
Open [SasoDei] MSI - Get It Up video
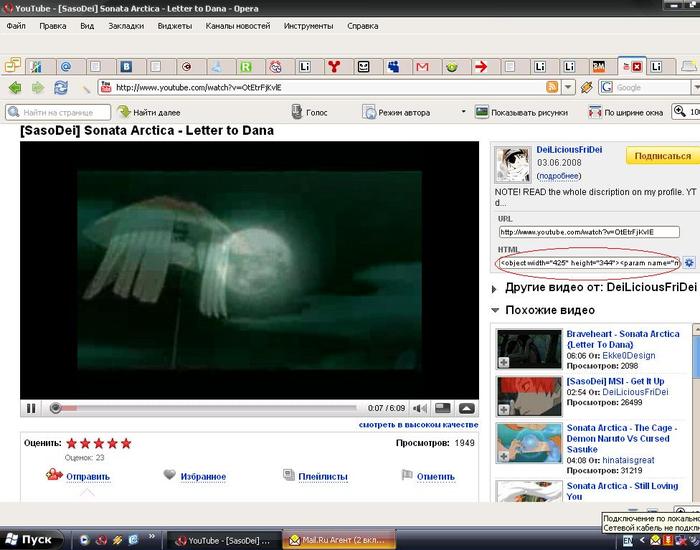[615, 381]
